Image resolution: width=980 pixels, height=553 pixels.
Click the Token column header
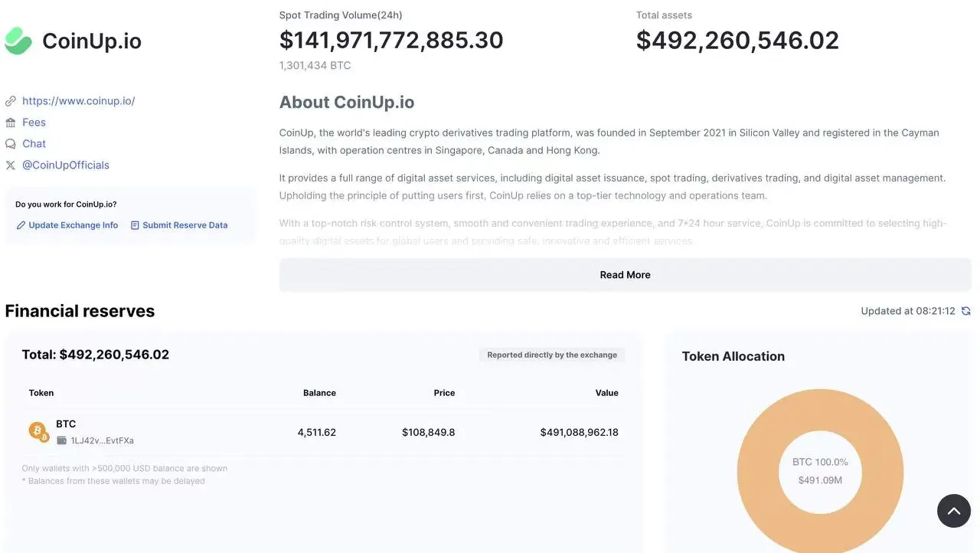click(41, 393)
